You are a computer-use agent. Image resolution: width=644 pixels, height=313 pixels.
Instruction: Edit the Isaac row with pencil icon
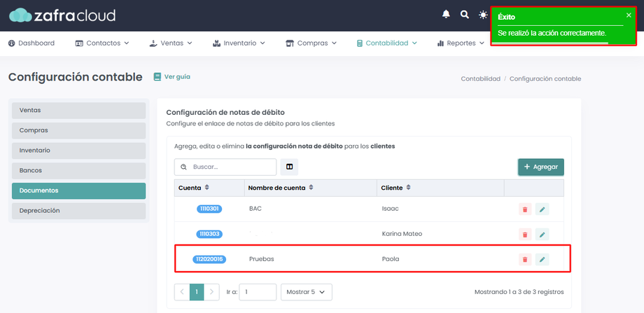point(542,209)
